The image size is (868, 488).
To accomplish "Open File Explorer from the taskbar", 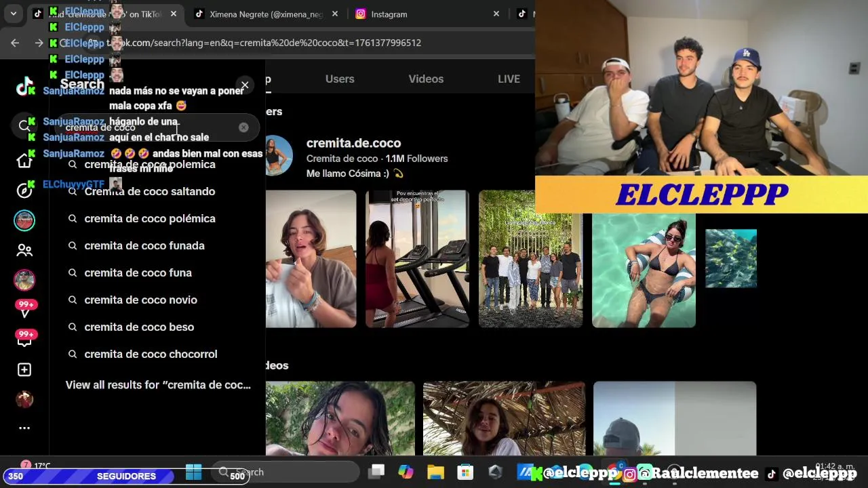I will (435, 472).
